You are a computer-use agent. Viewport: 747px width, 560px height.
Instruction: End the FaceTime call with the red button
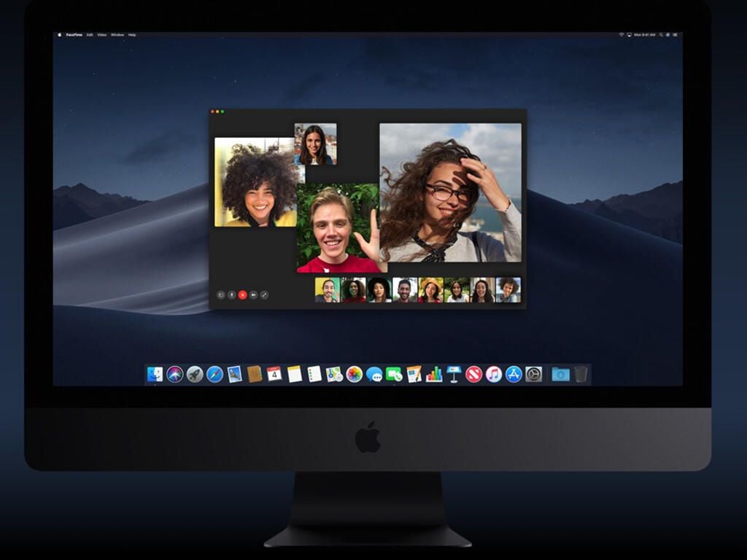[242, 295]
